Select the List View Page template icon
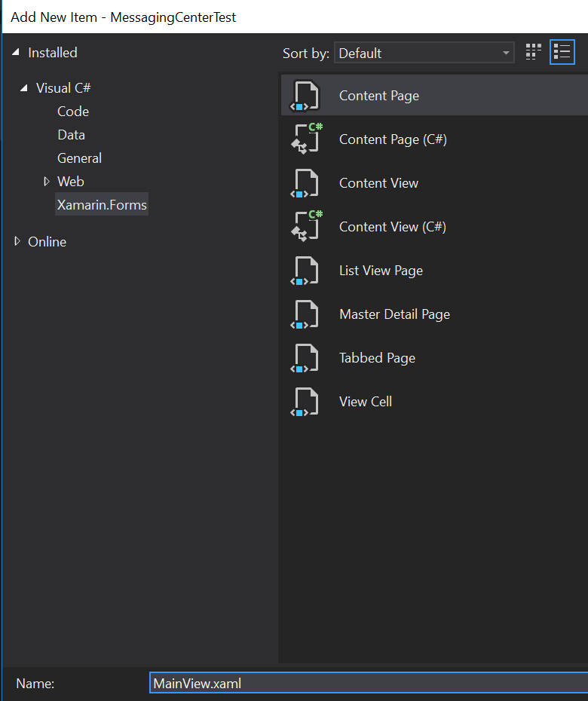Viewport: 588px width, 701px height. pyautogui.click(x=305, y=271)
